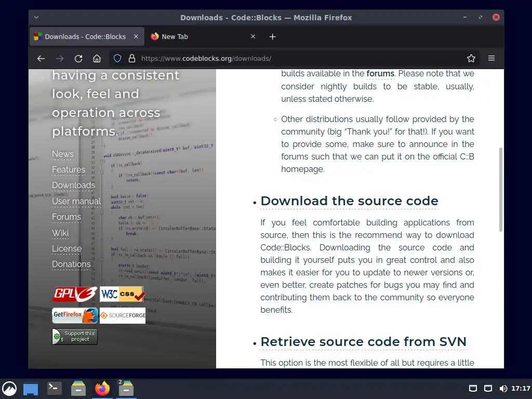Open the volume control in tray
The width and height of the screenshot is (532, 399).
(x=503, y=389)
